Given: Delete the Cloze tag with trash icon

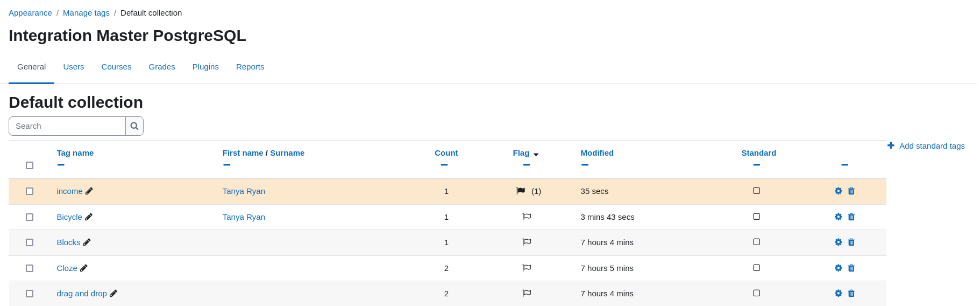Looking at the screenshot, I should pos(851,268).
